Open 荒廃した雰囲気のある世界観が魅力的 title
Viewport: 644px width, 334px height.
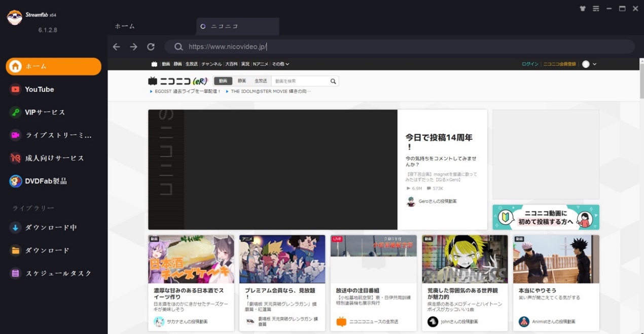462,294
